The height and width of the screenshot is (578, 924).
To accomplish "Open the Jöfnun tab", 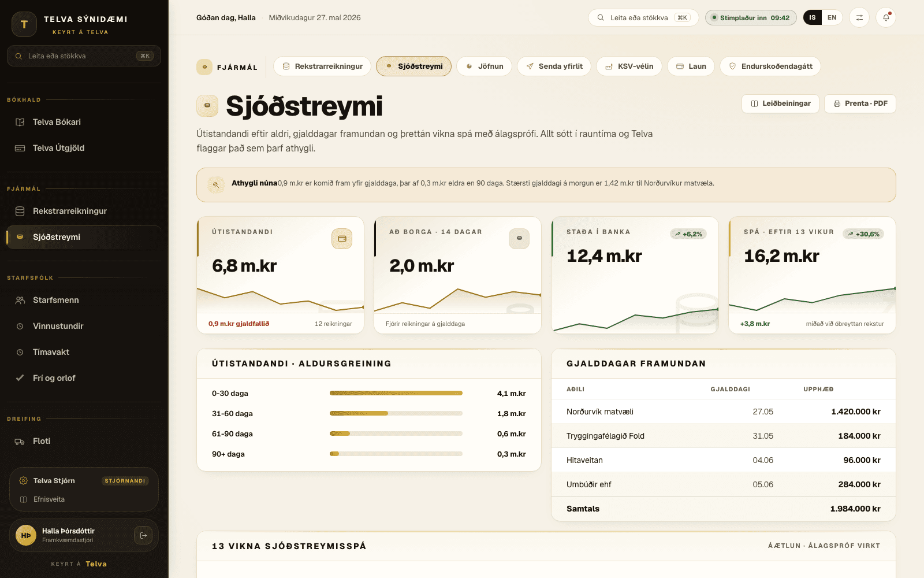I will (x=484, y=66).
